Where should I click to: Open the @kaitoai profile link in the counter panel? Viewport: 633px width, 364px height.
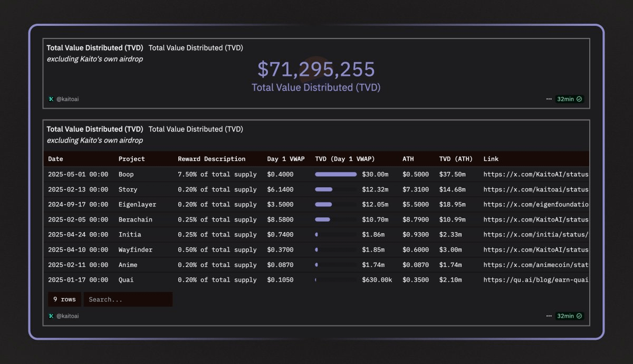point(68,99)
